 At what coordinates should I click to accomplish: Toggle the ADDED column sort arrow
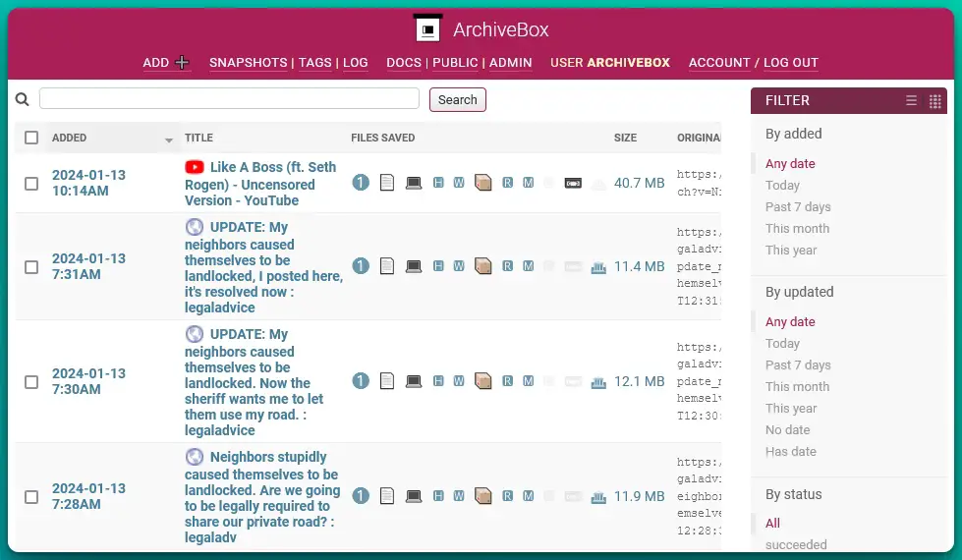tap(169, 140)
